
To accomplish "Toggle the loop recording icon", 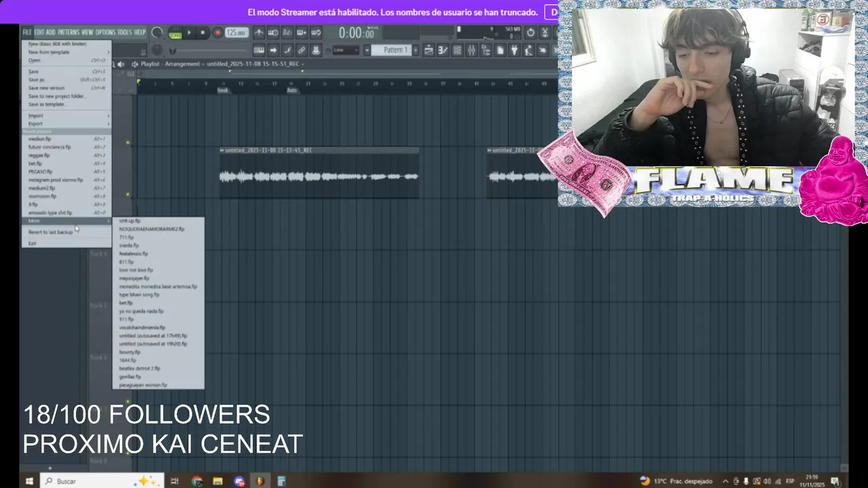I will point(315,33).
